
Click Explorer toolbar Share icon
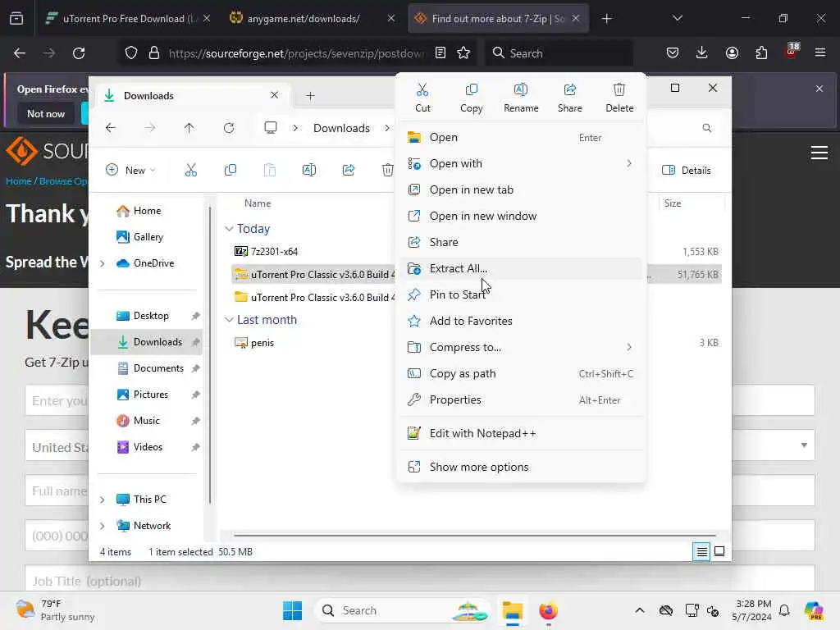click(x=348, y=171)
